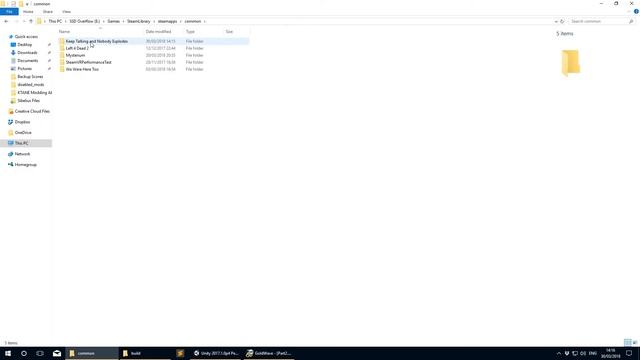
Task: Open the View ribbon tab
Action: (67, 11)
